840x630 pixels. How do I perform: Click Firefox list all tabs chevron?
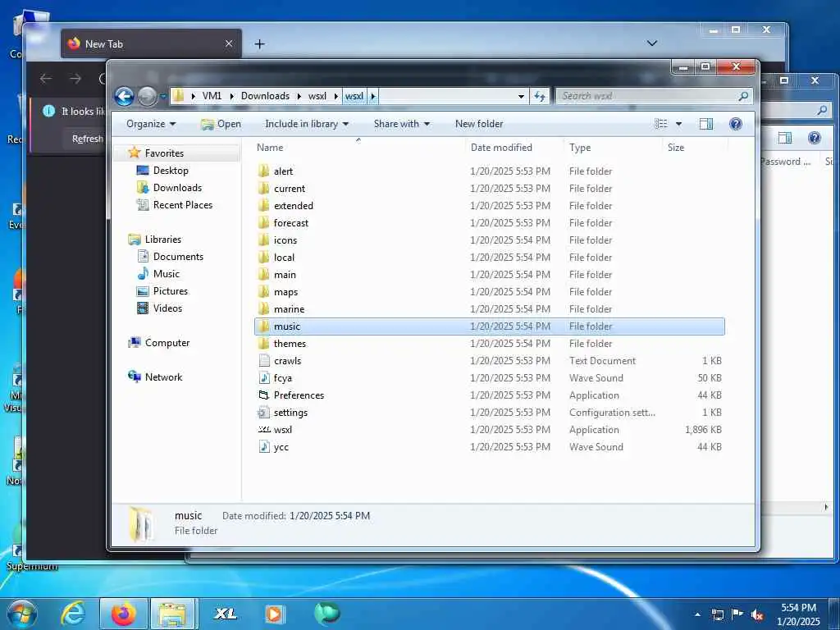[652, 43]
